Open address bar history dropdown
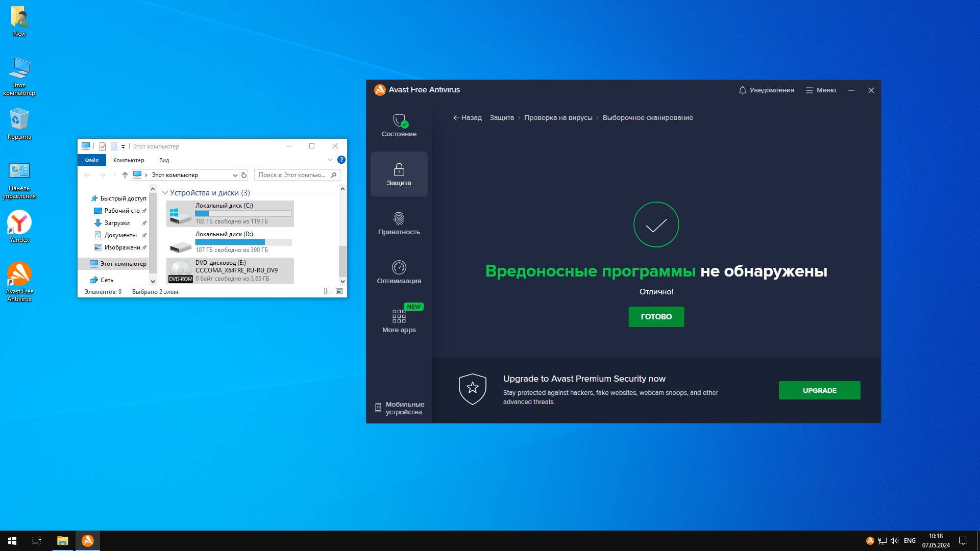 pos(235,175)
